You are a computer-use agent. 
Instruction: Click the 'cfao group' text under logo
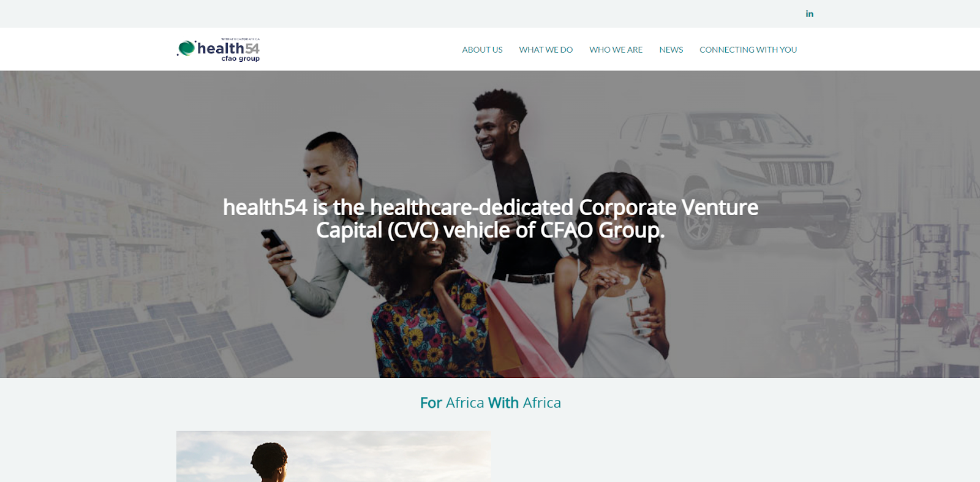pyautogui.click(x=241, y=59)
